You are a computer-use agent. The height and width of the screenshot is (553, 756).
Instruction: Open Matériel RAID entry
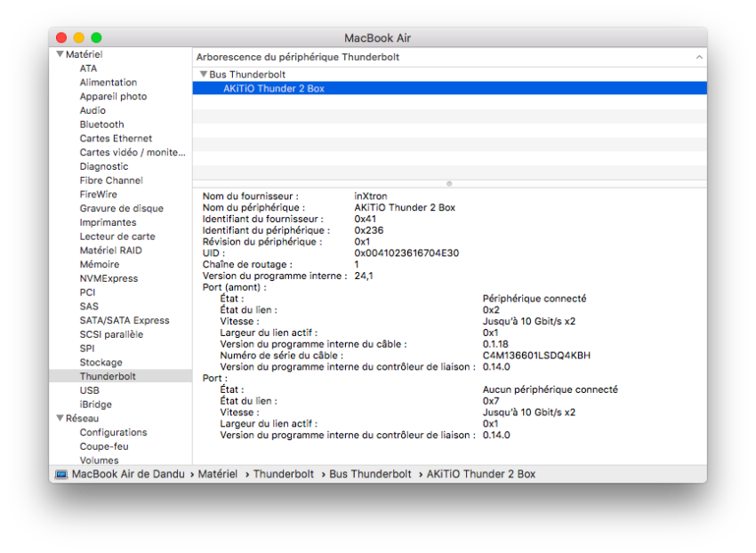click(x=111, y=250)
